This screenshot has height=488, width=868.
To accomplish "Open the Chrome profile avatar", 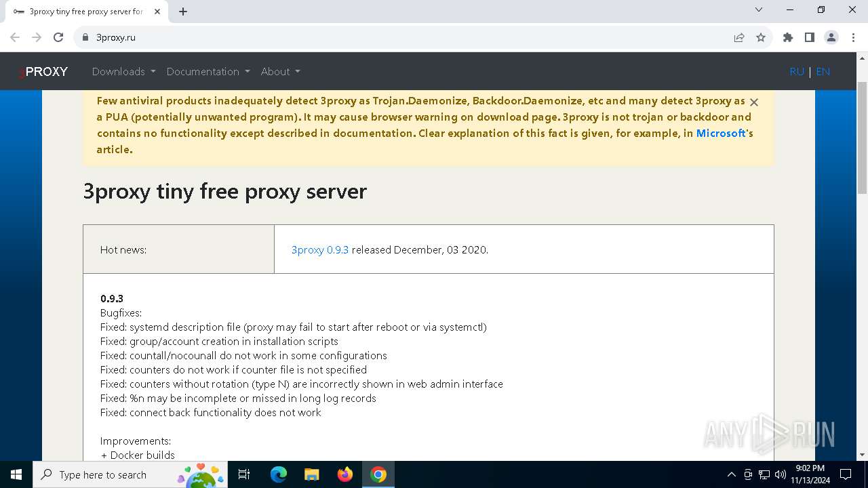I will click(x=831, y=37).
